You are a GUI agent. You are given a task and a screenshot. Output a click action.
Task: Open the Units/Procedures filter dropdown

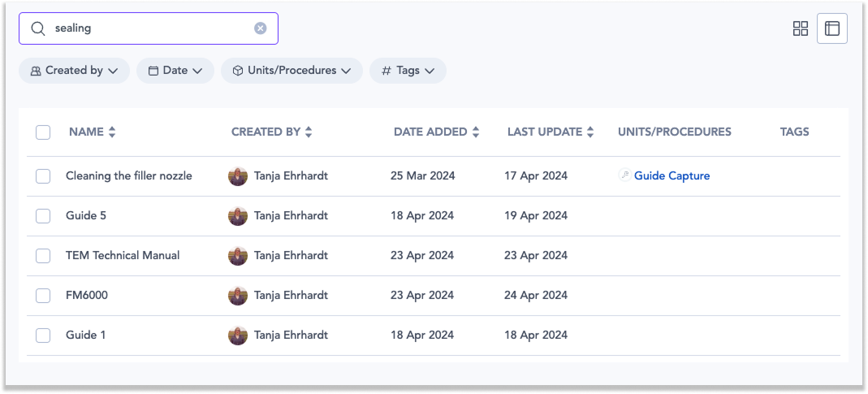[x=291, y=71]
